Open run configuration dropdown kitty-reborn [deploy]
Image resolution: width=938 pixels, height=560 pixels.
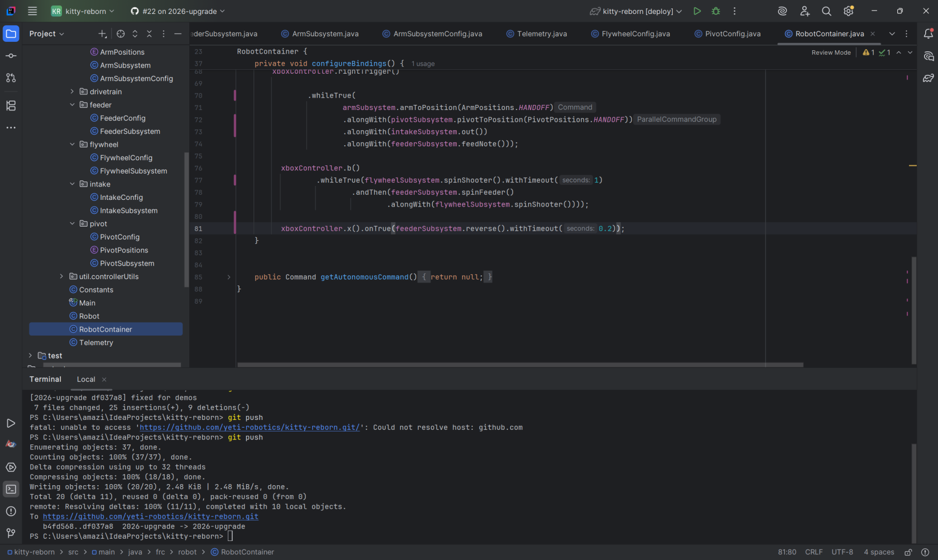[636, 11]
